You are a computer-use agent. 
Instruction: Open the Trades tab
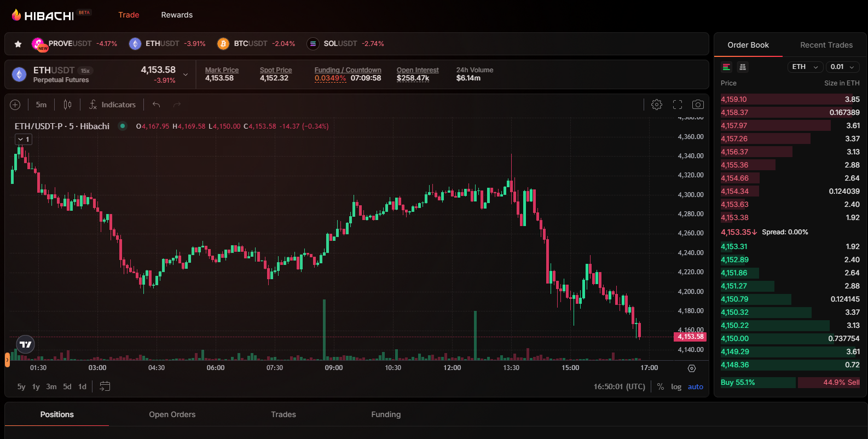[283, 414]
